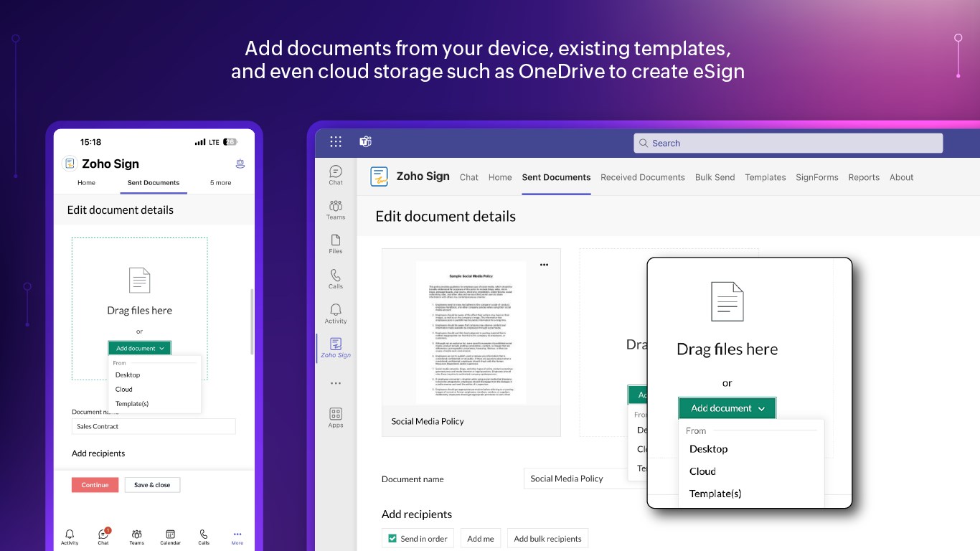Open the SignForms tab

coord(817,177)
